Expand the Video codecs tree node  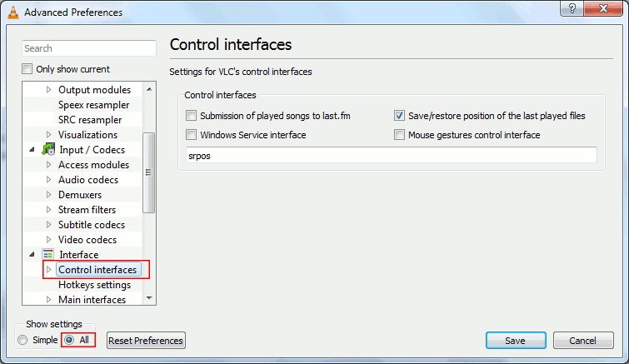48,240
